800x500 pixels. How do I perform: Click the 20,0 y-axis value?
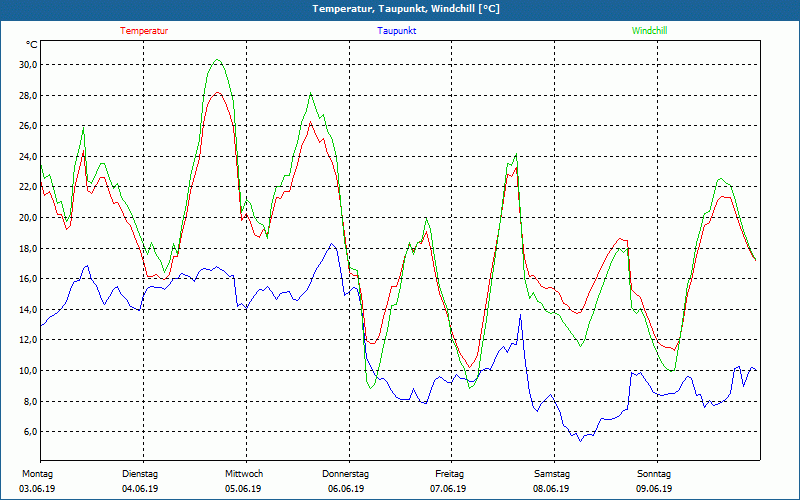[29, 218]
